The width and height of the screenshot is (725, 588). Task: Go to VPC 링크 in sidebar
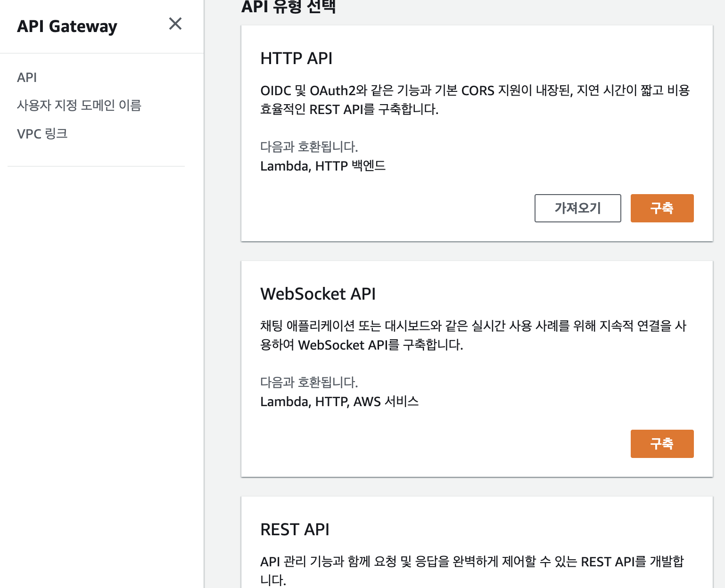(42, 134)
